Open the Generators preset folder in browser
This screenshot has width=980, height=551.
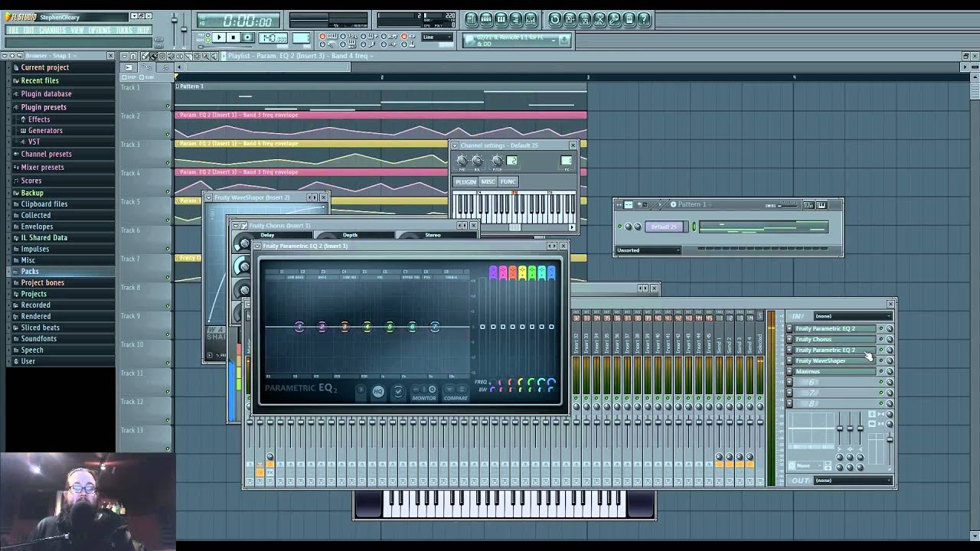tap(45, 131)
